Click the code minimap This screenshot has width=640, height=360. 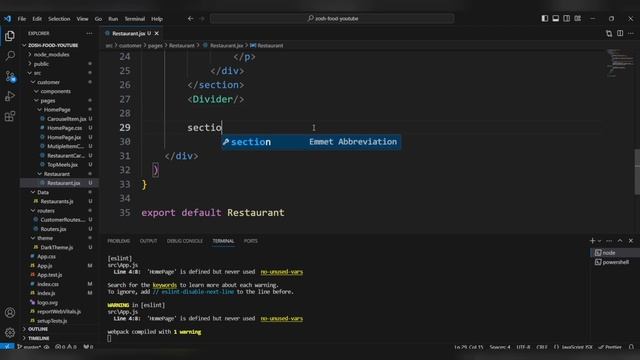[620, 63]
